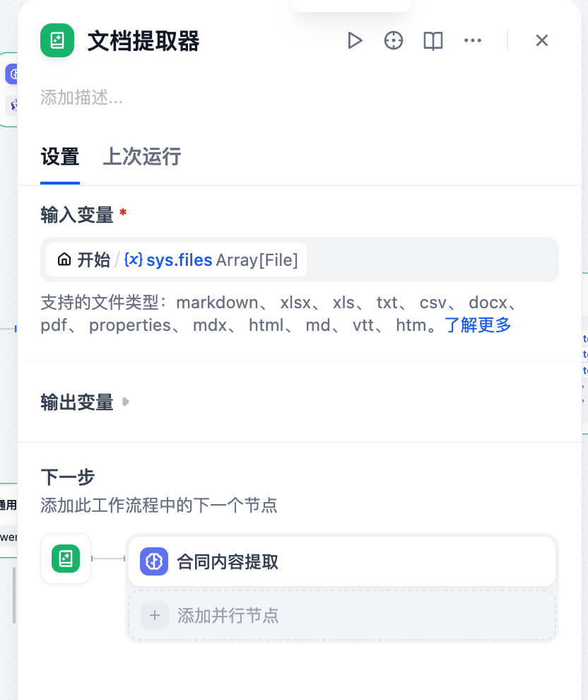This screenshot has height=700, width=588.
Task: Click the locate node crosshair icon
Action: [x=394, y=41]
